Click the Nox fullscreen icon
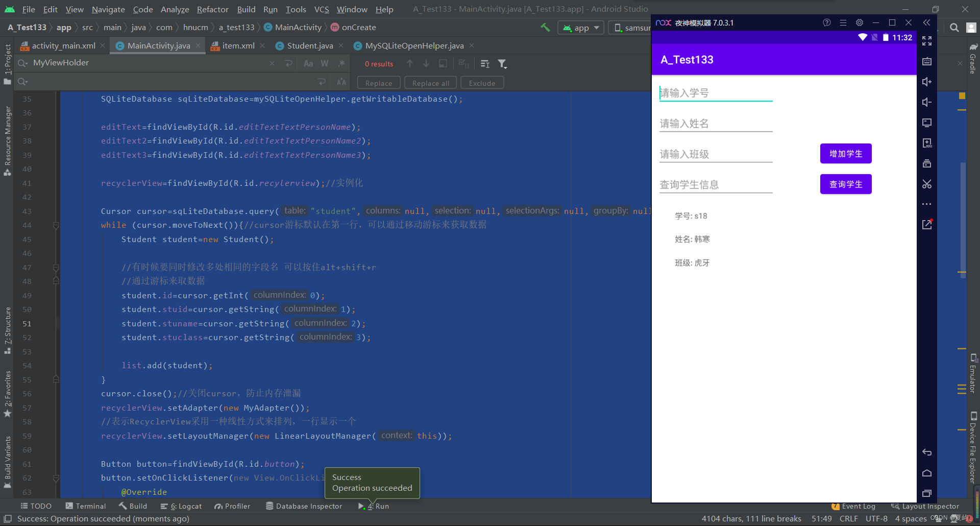Viewport: 980px width, 526px height. 927,41
